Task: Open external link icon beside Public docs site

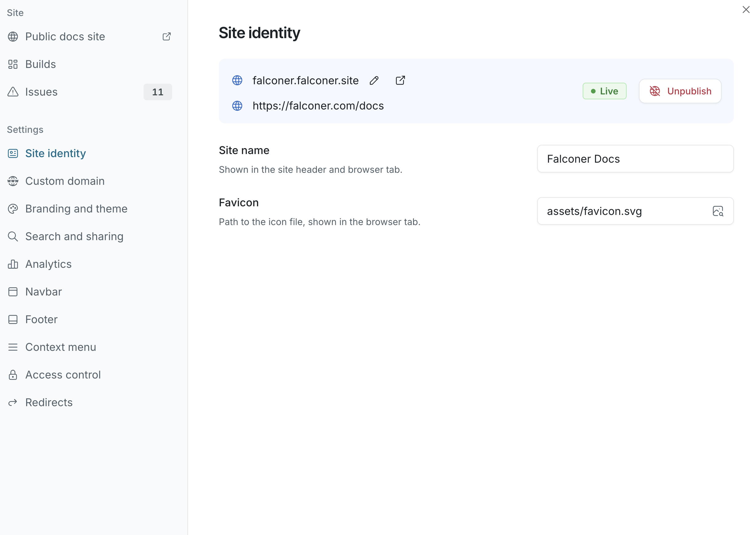Action: point(167,37)
